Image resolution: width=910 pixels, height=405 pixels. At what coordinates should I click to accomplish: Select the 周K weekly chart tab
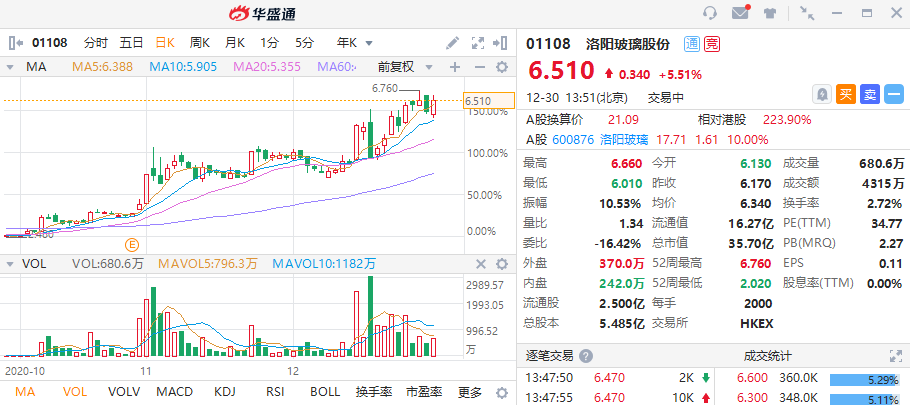pyautogui.click(x=200, y=42)
